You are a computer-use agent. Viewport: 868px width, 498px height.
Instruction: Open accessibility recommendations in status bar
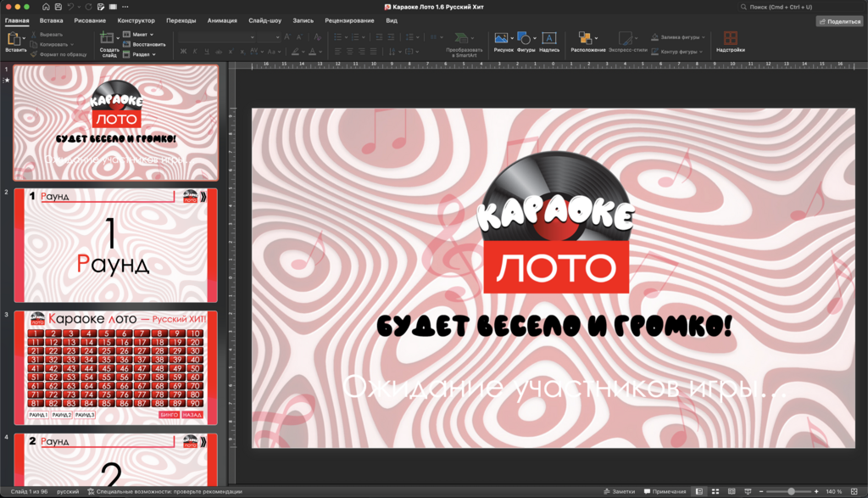[164, 491]
